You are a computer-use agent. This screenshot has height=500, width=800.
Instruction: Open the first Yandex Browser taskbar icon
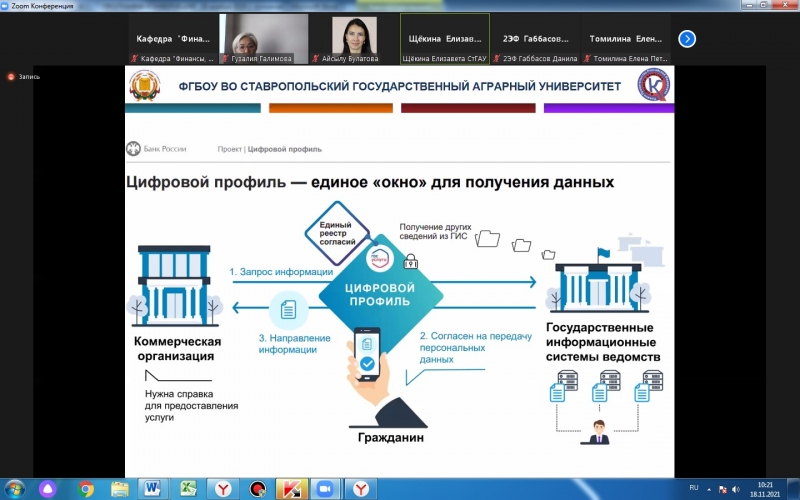[x=222, y=489]
